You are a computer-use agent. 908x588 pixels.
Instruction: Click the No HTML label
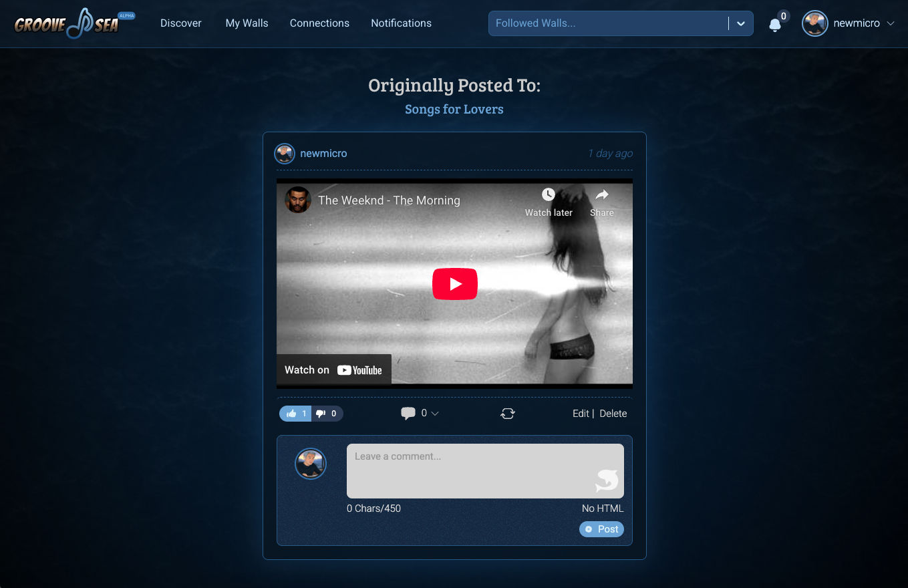(603, 508)
